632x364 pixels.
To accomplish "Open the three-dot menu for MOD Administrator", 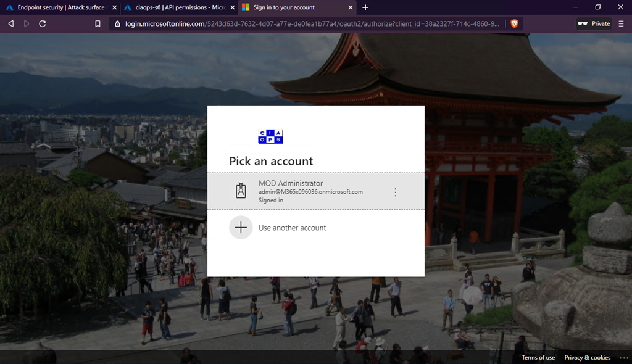I will [396, 192].
